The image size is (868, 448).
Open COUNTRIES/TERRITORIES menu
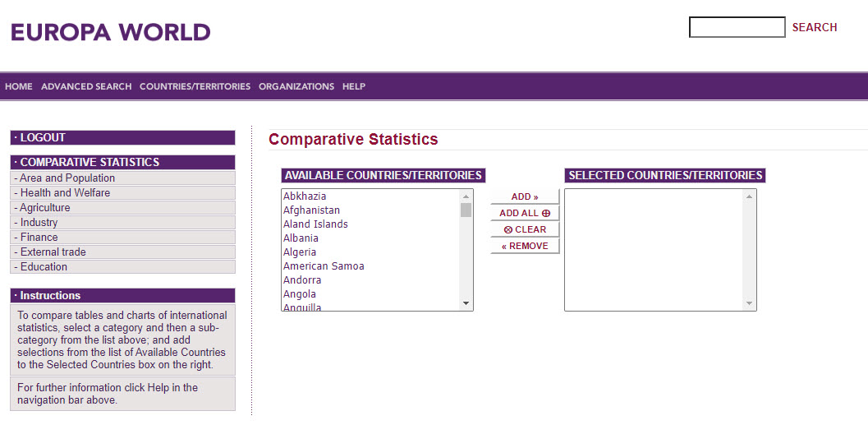pyautogui.click(x=195, y=86)
